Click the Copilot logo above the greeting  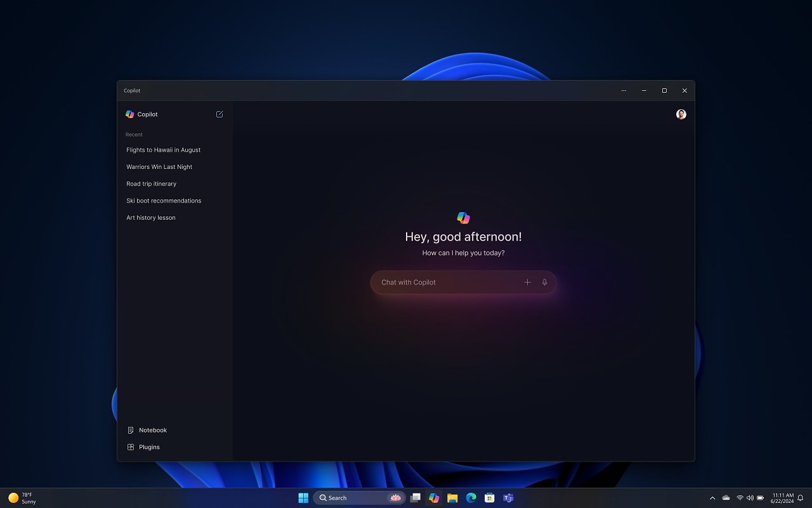(x=464, y=218)
